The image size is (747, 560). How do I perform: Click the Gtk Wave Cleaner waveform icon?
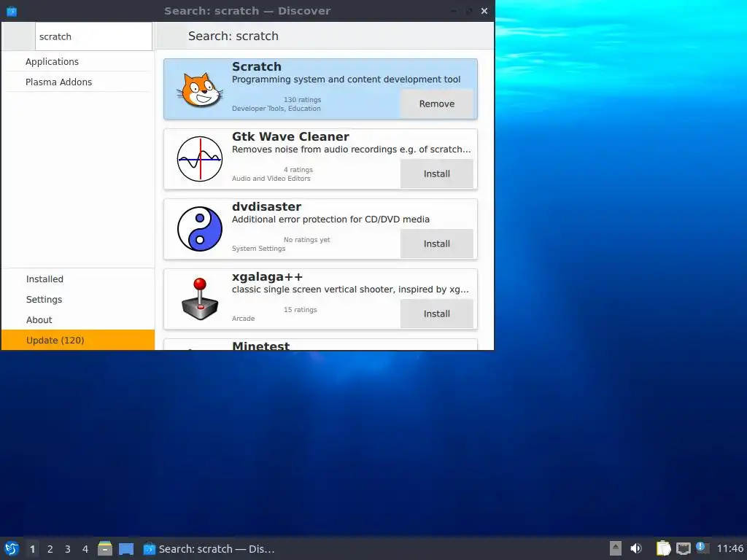(x=200, y=159)
